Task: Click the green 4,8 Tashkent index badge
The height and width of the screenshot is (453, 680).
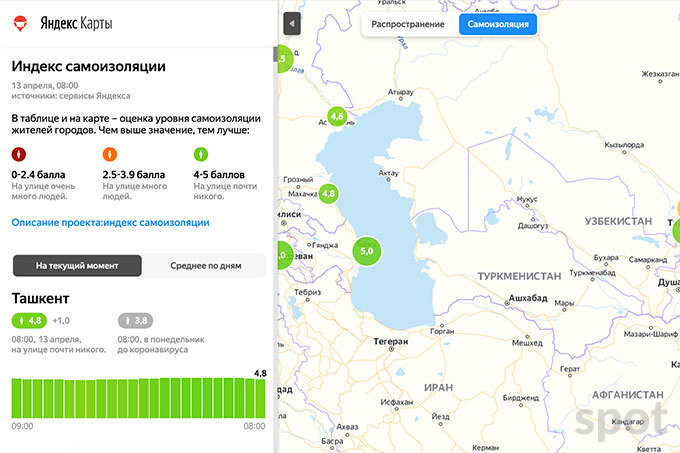Action: (x=29, y=320)
